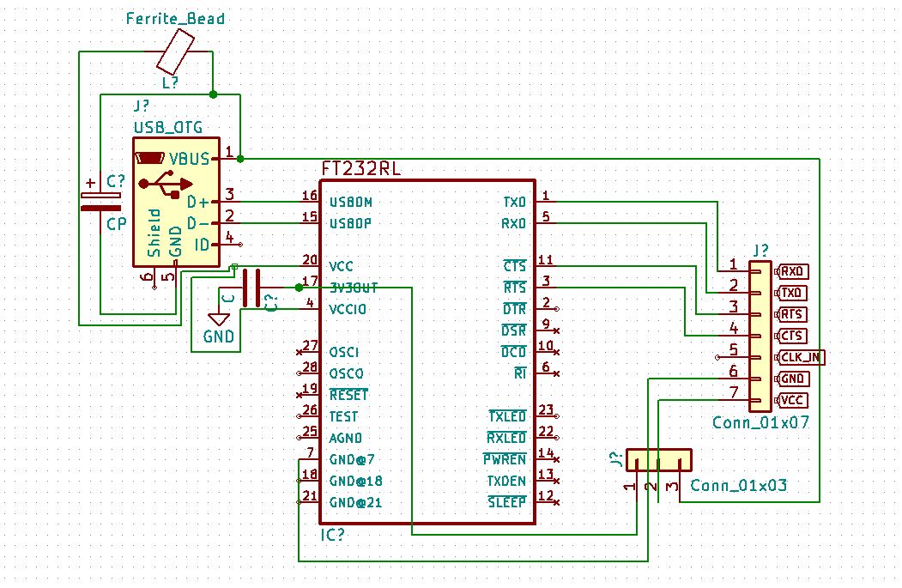Click the OSCO pin label
Screen dimensions: 902x588
pos(346,374)
